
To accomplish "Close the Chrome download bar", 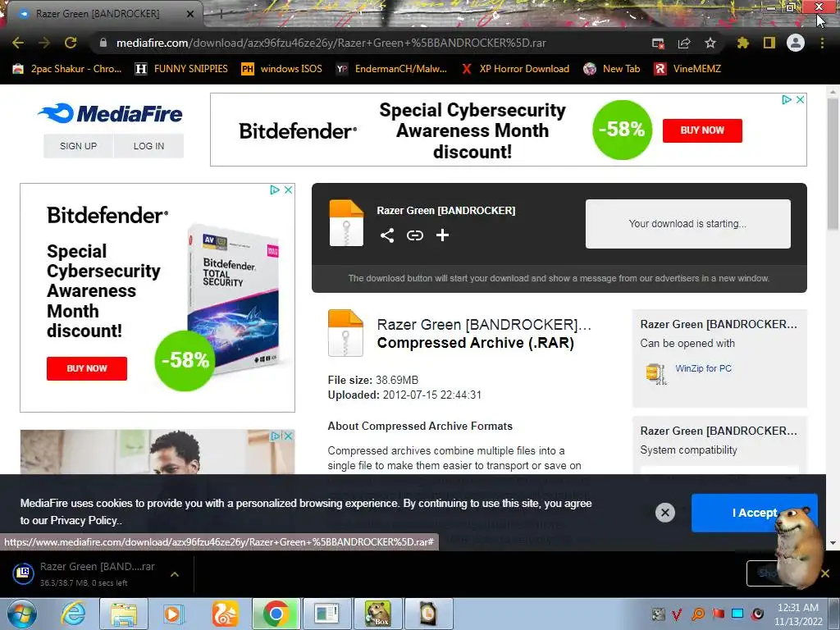I will click(x=825, y=573).
